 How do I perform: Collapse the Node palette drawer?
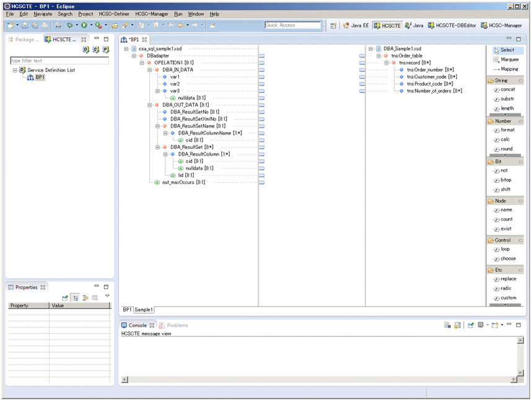(520, 201)
